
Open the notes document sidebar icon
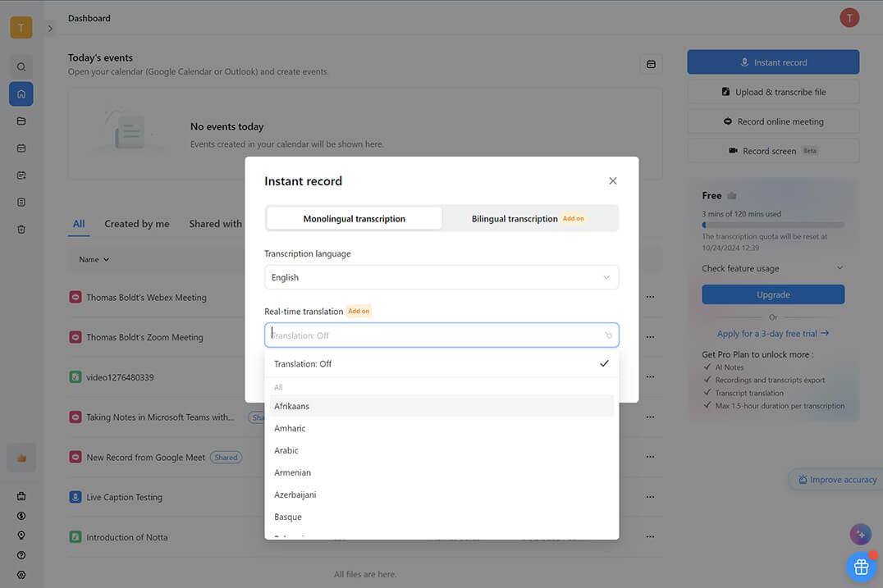pos(21,202)
